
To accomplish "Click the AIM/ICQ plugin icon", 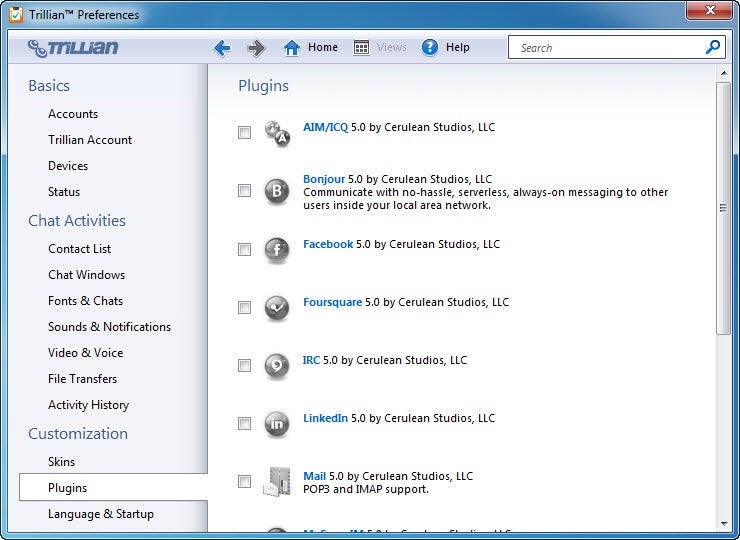I will pos(277,133).
